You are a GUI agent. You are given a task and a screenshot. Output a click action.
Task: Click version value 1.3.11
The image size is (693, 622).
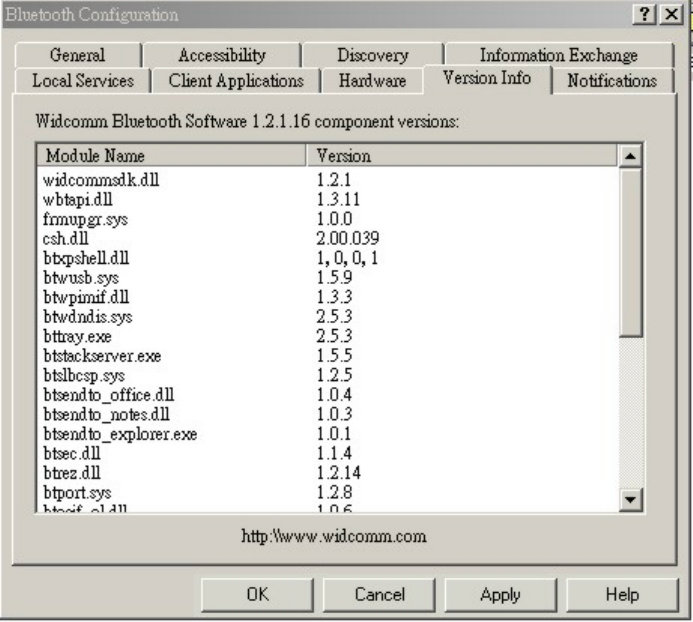(x=338, y=200)
